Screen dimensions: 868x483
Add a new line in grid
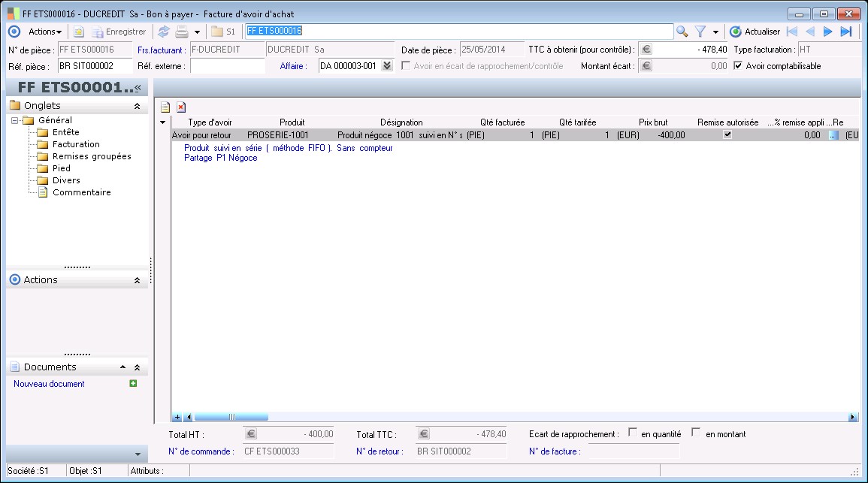click(x=165, y=107)
